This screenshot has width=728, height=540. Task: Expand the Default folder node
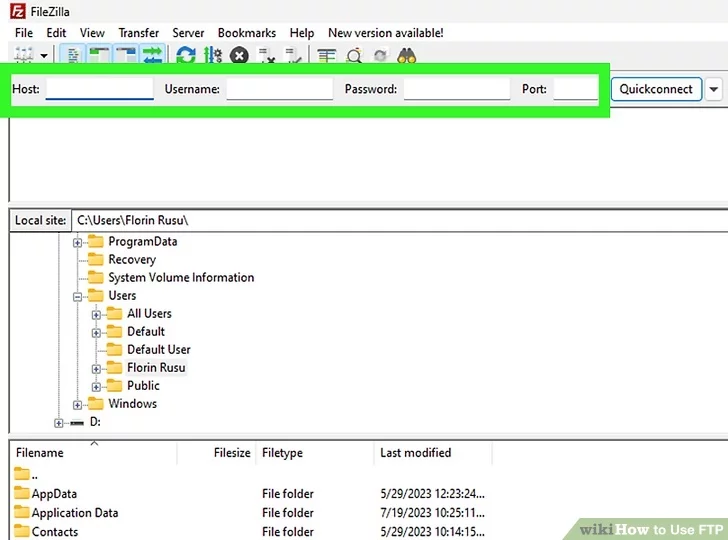[x=96, y=333]
